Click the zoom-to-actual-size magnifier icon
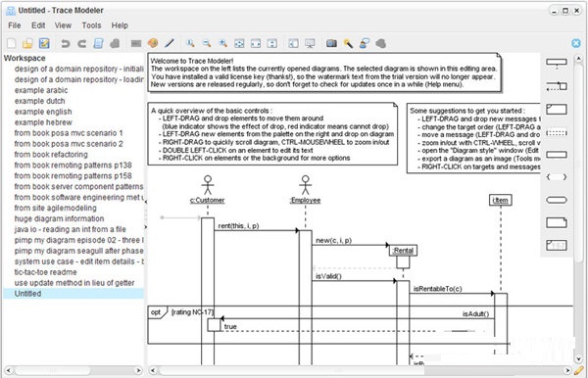The width and height of the screenshot is (588, 378). (x=190, y=43)
